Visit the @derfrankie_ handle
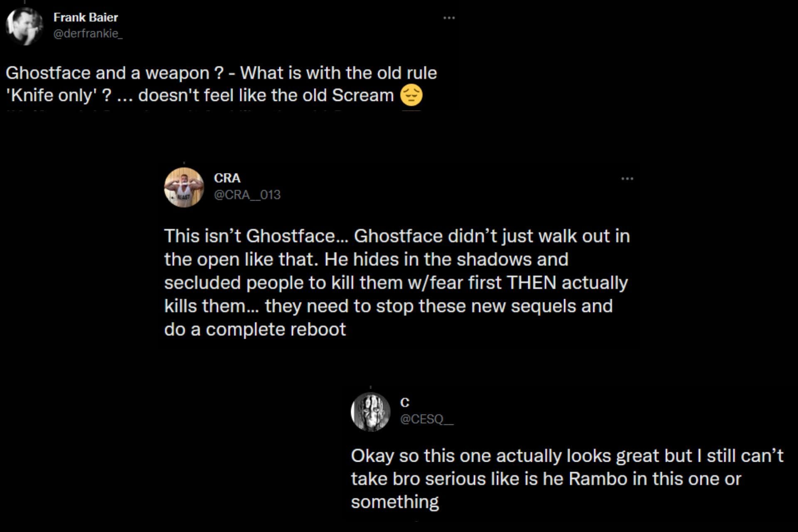The image size is (798, 532). [88, 34]
